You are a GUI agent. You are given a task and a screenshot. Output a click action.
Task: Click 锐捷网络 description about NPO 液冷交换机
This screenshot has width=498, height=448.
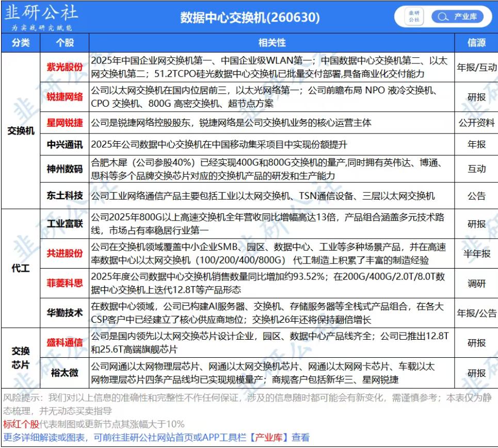[264, 97]
